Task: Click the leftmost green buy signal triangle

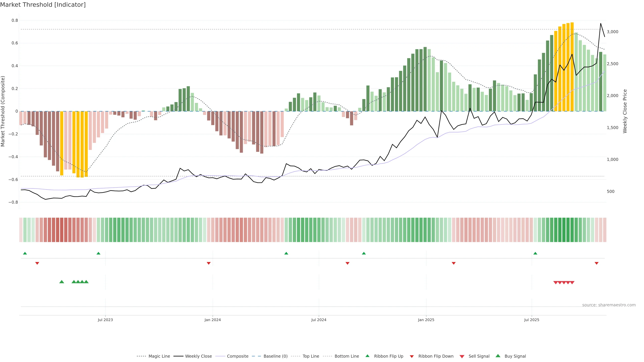Action: point(62,282)
